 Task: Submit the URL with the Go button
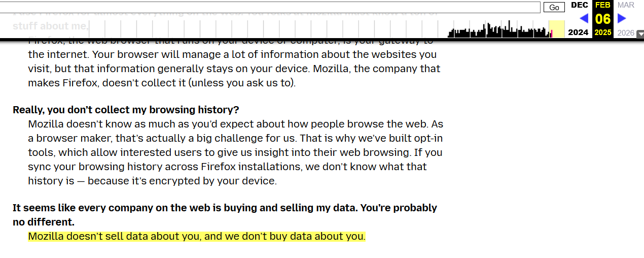click(554, 8)
